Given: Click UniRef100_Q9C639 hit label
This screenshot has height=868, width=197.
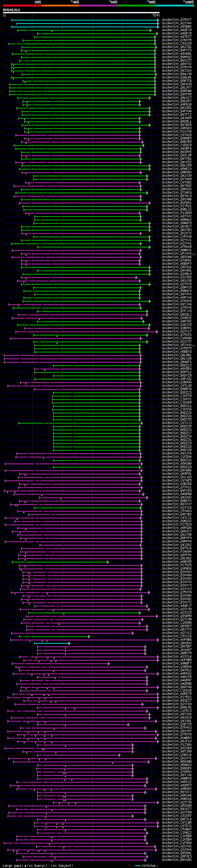Looking at the screenshot, I should (177, 84).
